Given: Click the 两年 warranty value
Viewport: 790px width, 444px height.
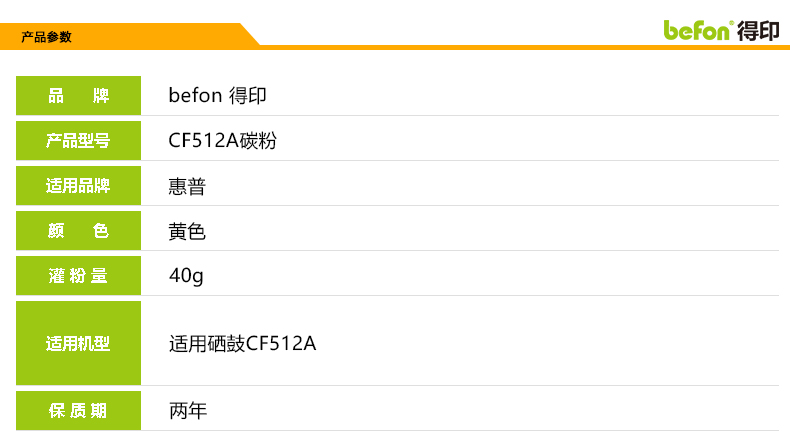Looking at the screenshot, I should coord(187,411).
